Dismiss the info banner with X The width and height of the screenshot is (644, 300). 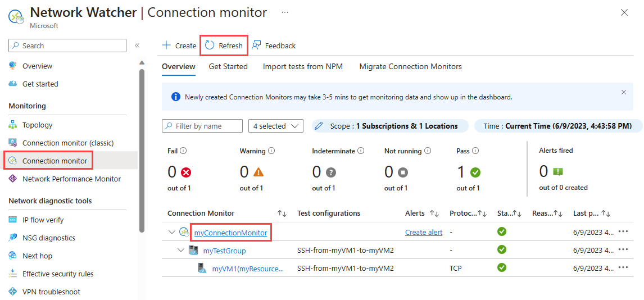[x=623, y=92]
